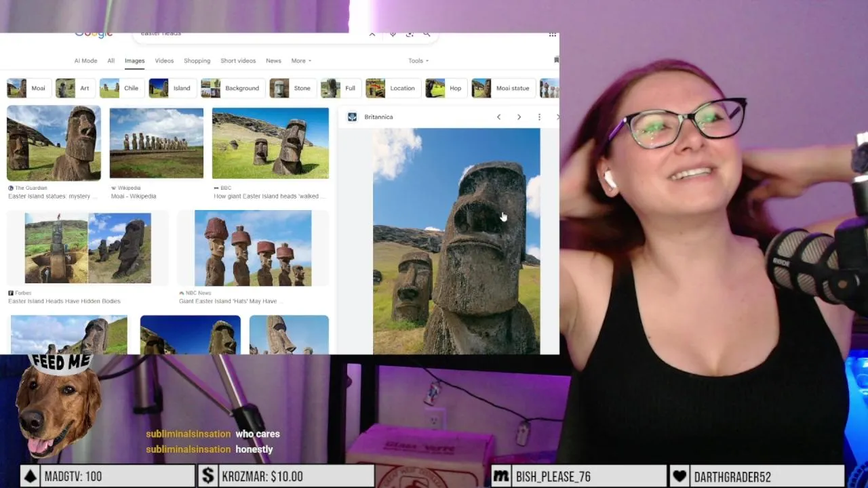Click 'Easter Island statues: mystery' Guardian link
Image resolution: width=868 pixels, height=488 pixels.
(x=53, y=197)
